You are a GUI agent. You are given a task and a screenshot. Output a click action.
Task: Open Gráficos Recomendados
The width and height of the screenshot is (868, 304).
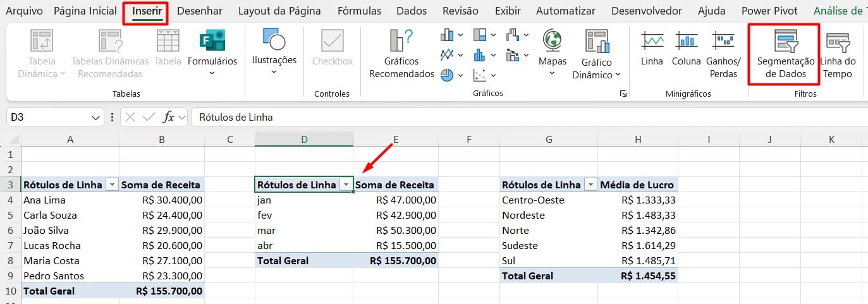(x=401, y=55)
